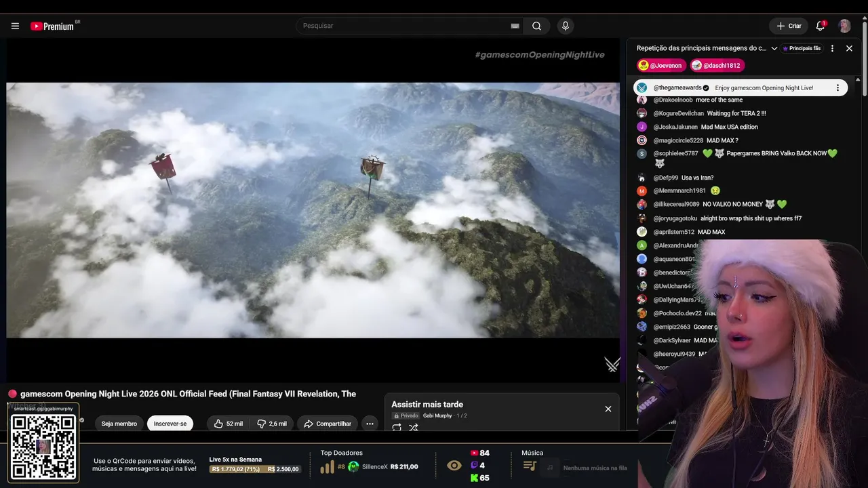Click the smartcast QR code
Image resolution: width=868 pixels, height=488 pixels.
click(43, 447)
